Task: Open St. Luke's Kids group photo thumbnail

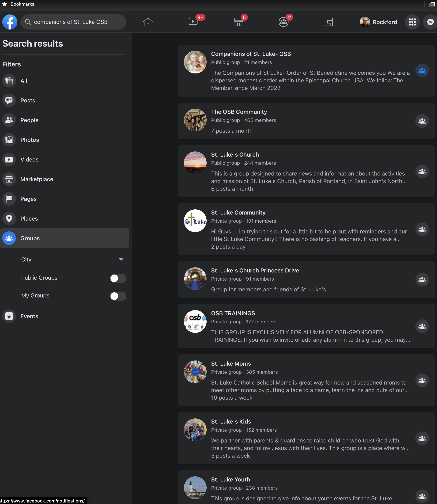Action: coord(195,430)
